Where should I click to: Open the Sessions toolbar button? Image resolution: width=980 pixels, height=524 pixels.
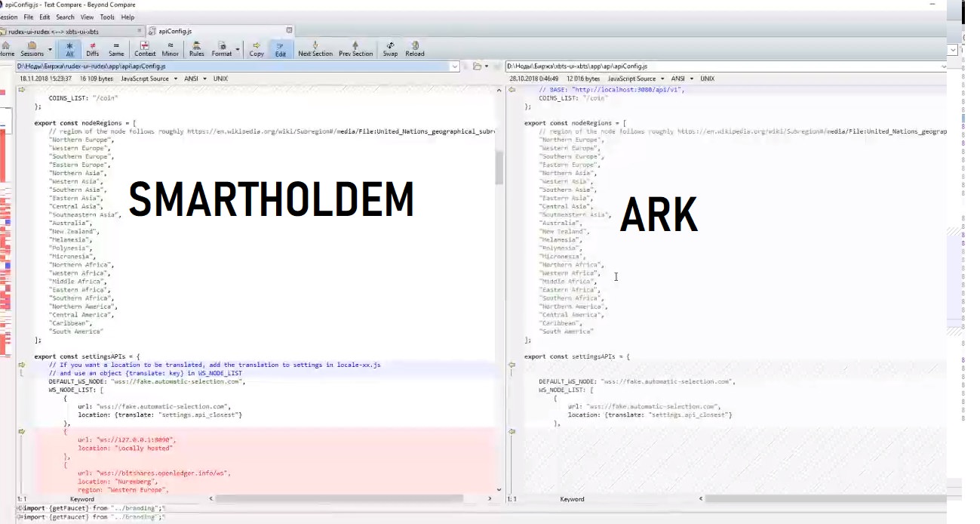(x=32, y=49)
